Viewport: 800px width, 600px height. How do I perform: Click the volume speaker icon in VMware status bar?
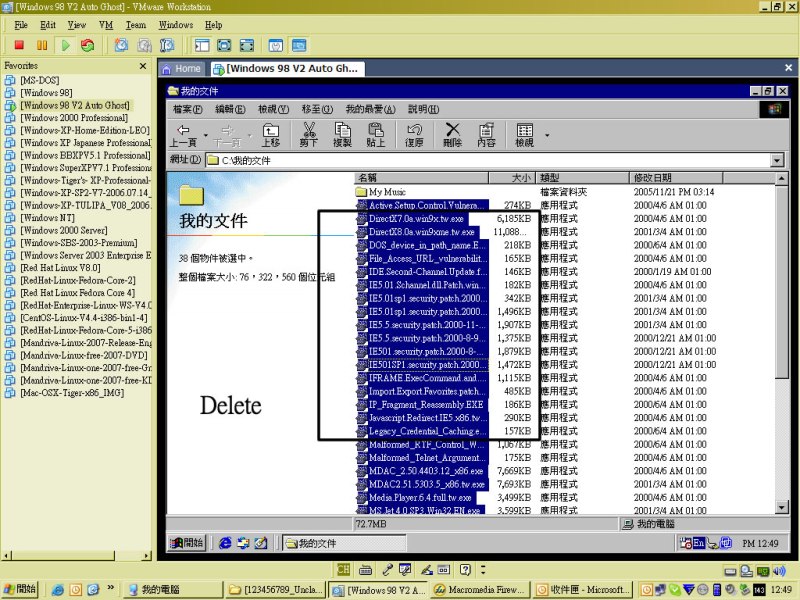coord(779,571)
